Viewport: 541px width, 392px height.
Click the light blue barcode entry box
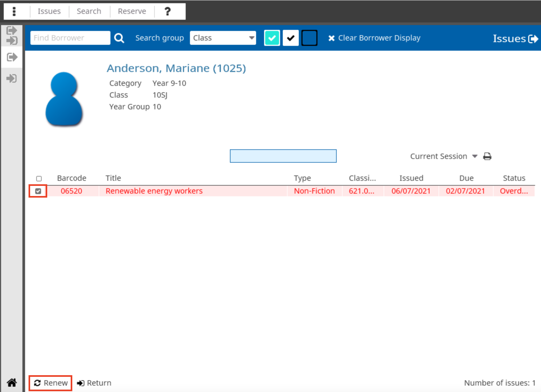coord(283,156)
